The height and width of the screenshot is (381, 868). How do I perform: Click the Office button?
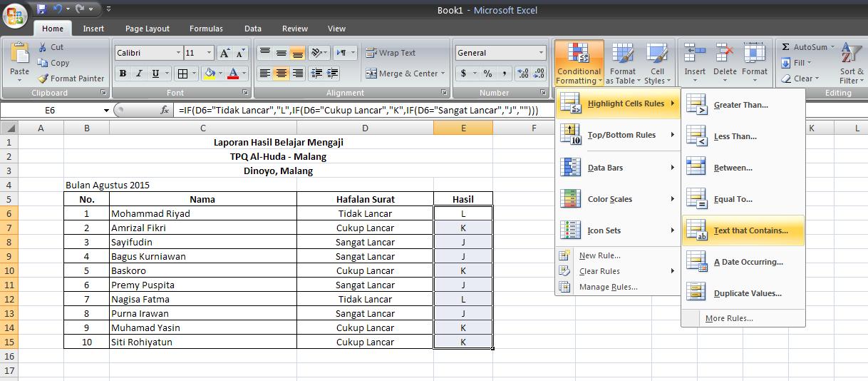coord(15,14)
